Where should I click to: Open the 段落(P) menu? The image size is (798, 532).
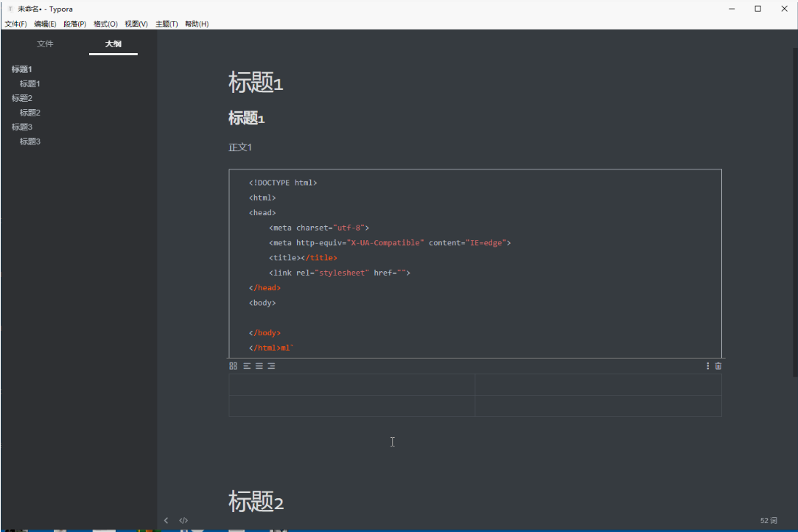[x=75, y=24]
